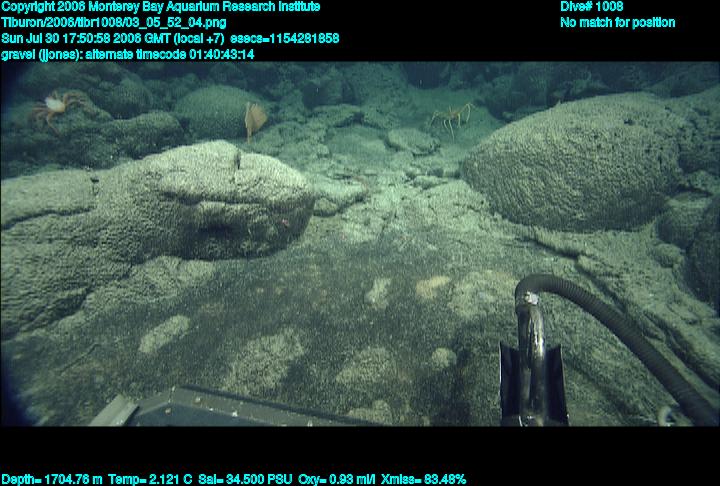This screenshot has width=720, height=486.
Task: Select the file path Tiburon/2006/tibr1008/03_05_52_04.png
Action: click(113, 23)
